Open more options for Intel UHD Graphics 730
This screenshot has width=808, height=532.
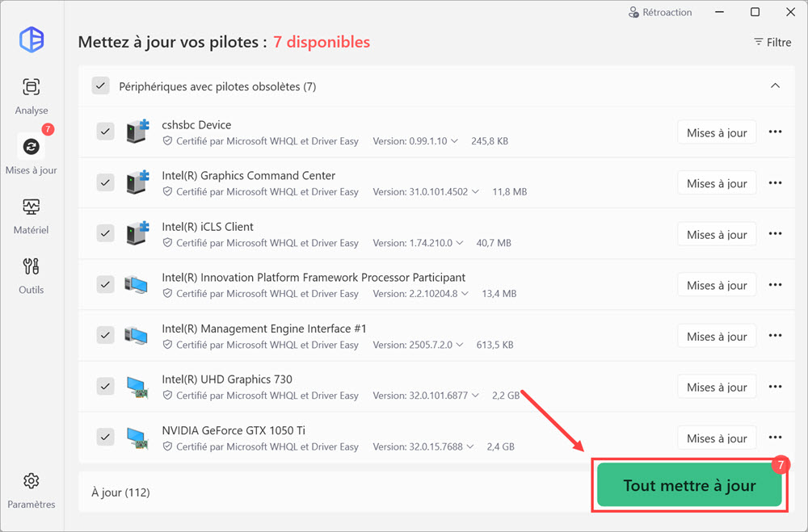click(775, 387)
